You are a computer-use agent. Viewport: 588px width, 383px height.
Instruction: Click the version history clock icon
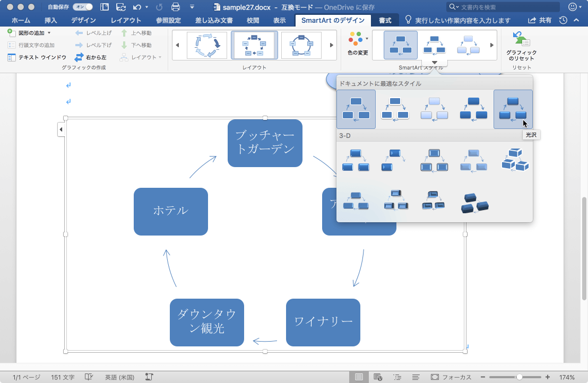click(563, 20)
